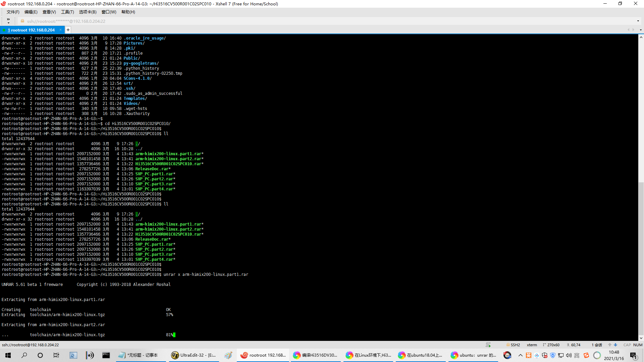Click the terminal scrollbar up arrow
644x362 pixels.
(x=641, y=37)
